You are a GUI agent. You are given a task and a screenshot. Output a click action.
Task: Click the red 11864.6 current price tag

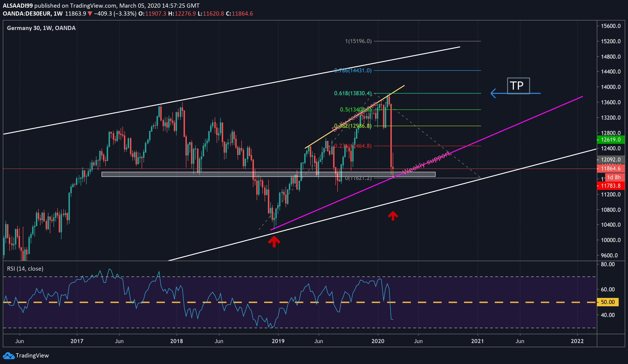[x=611, y=169]
